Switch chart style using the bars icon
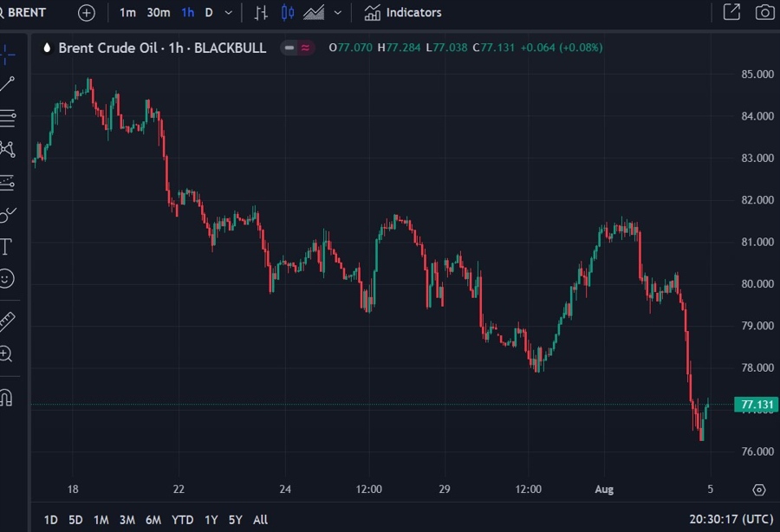 262,12
